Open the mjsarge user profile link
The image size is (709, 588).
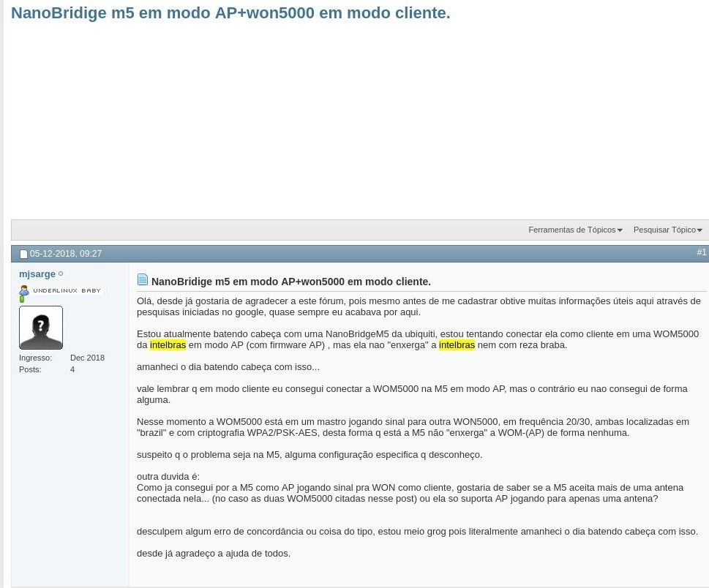click(37, 274)
